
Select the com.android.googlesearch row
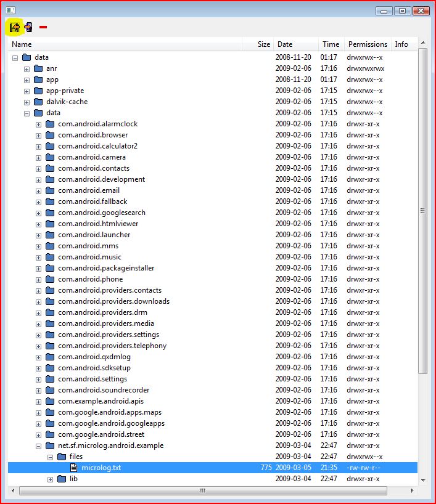point(213,213)
